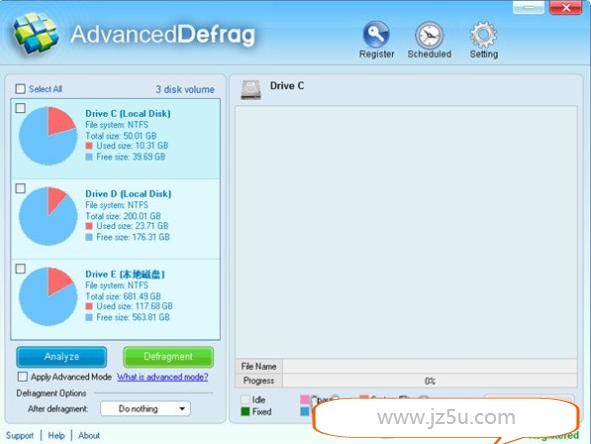
Task: Check the Drive C checkbox
Action: pos(21,108)
